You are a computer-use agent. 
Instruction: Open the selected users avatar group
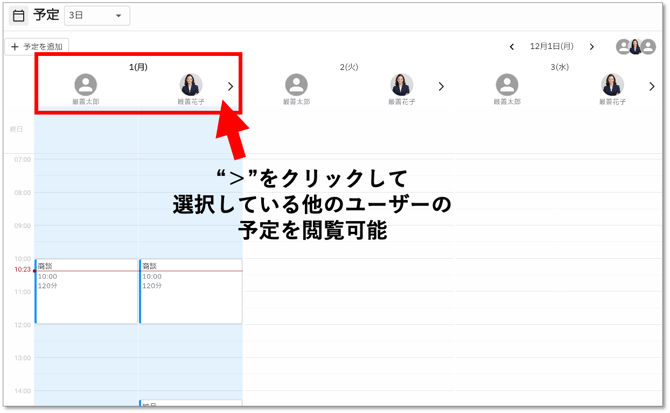(635, 47)
